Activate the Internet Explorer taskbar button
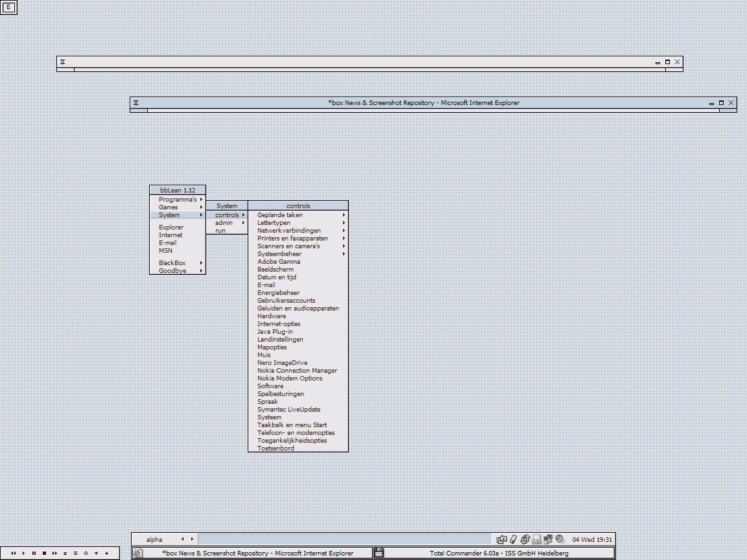The height and width of the screenshot is (560, 747). click(x=252, y=553)
